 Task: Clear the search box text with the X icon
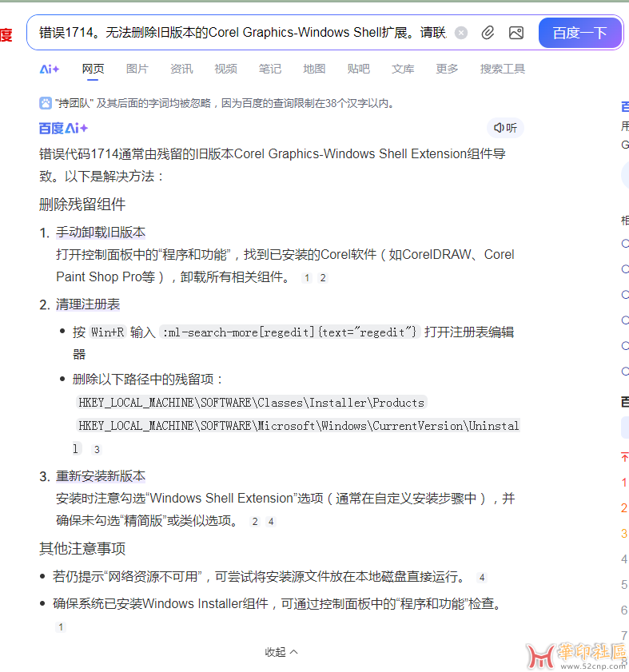click(461, 33)
